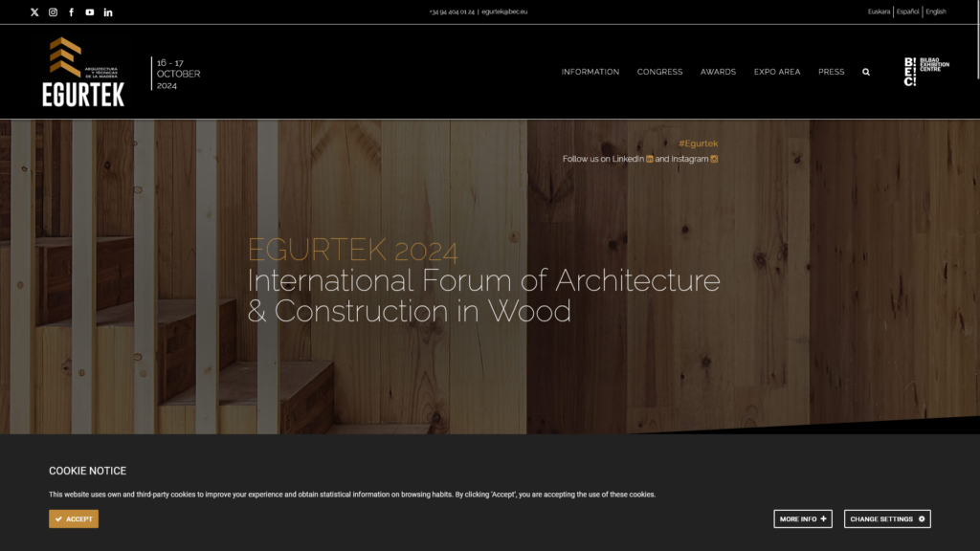
Task: Accept the cookies
Action: coord(74,519)
